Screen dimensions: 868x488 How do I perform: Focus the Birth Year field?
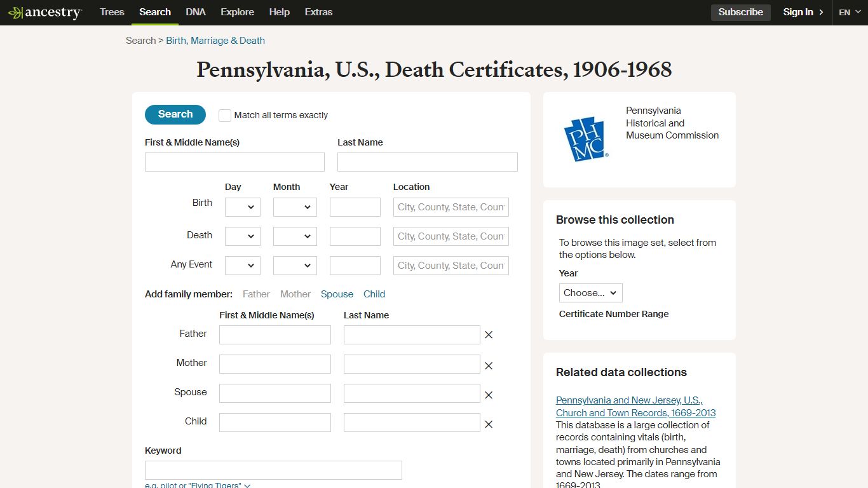point(355,207)
